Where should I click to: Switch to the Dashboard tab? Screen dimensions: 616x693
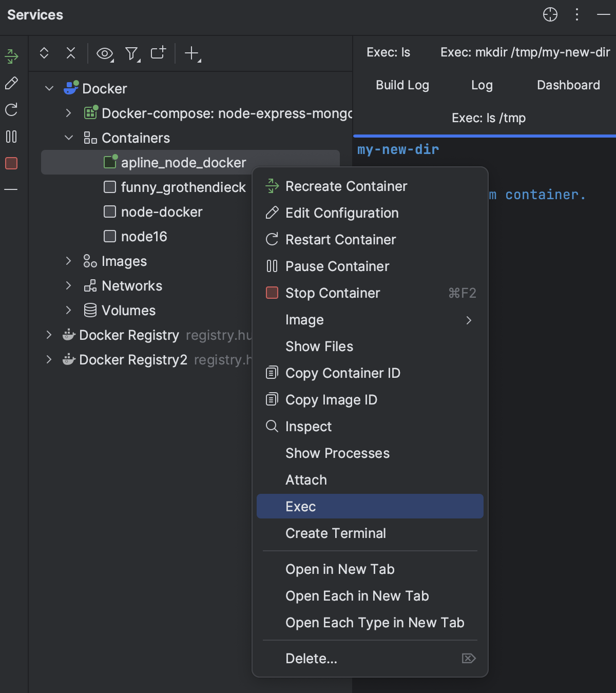pos(568,85)
